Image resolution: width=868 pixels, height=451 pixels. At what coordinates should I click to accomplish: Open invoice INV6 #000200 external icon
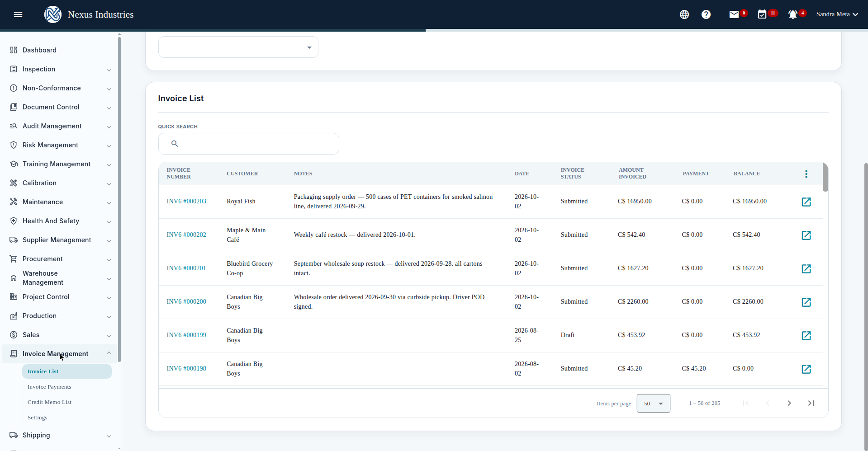click(806, 302)
